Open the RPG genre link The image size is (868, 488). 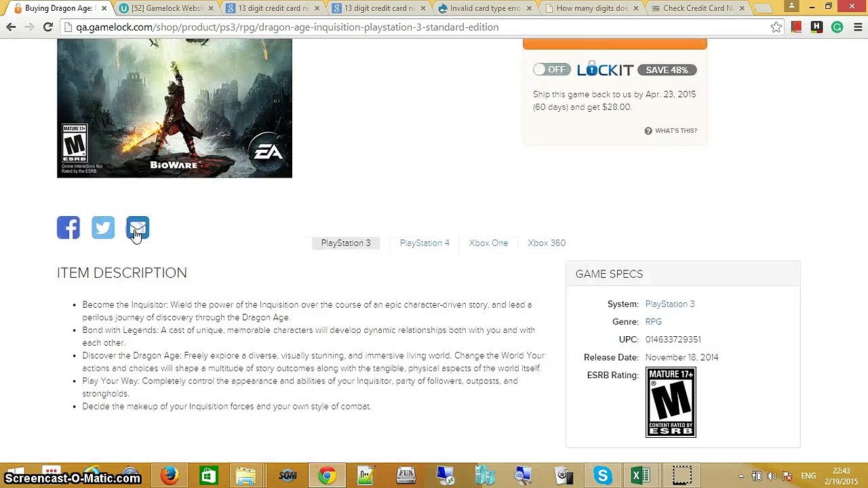pyautogui.click(x=654, y=322)
